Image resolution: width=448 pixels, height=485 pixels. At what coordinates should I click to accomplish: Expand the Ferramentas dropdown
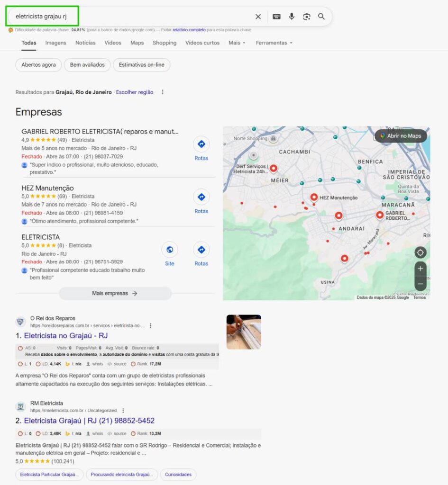click(274, 43)
